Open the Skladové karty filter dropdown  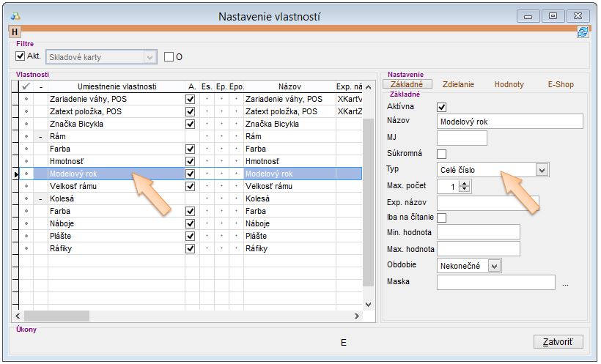pos(150,56)
